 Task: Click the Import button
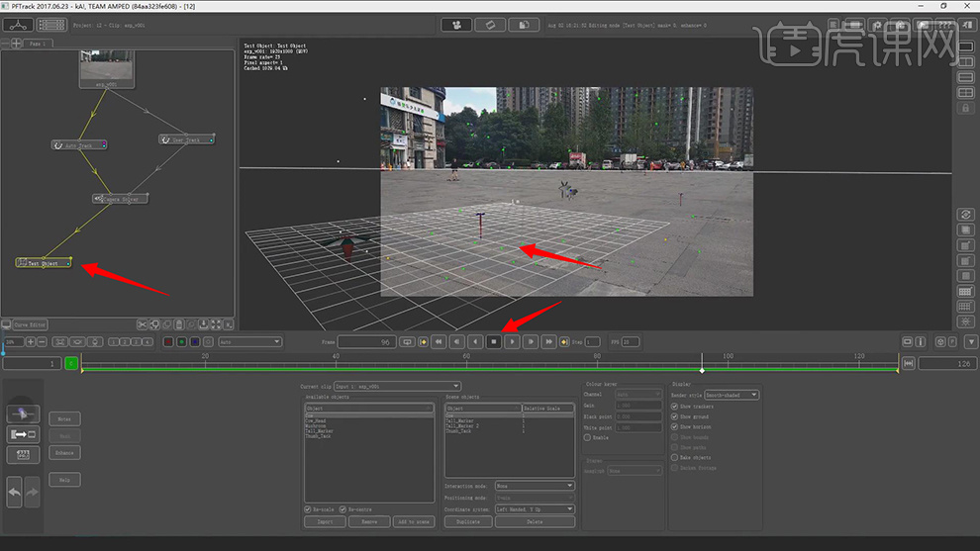click(325, 521)
